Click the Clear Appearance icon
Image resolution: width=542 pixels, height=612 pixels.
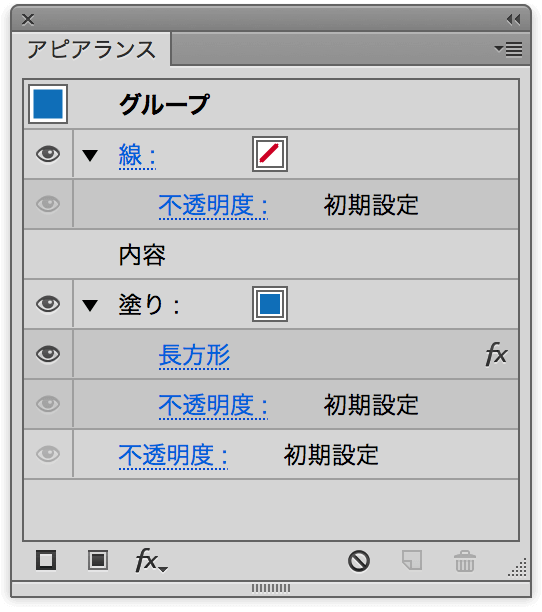click(359, 561)
